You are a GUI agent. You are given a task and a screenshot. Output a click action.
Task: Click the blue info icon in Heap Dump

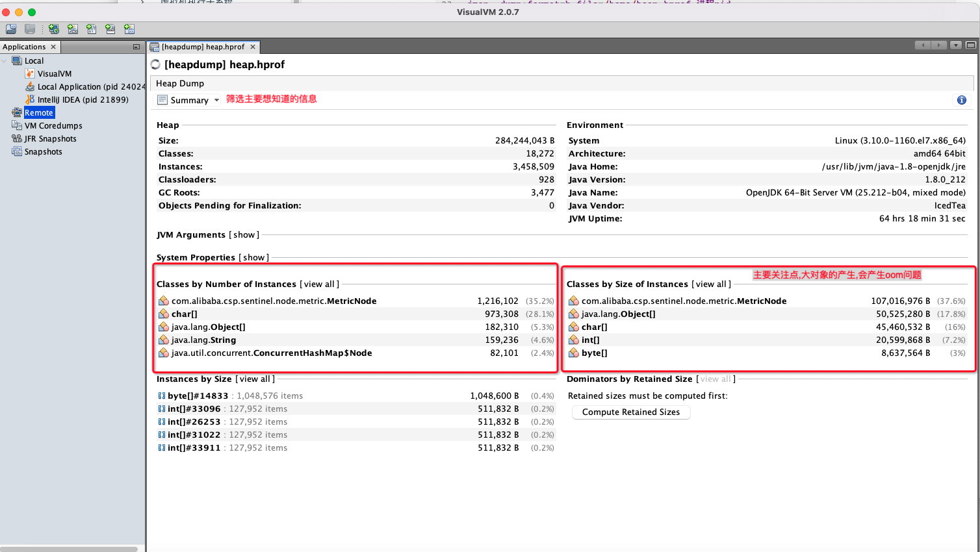tap(961, 100)
